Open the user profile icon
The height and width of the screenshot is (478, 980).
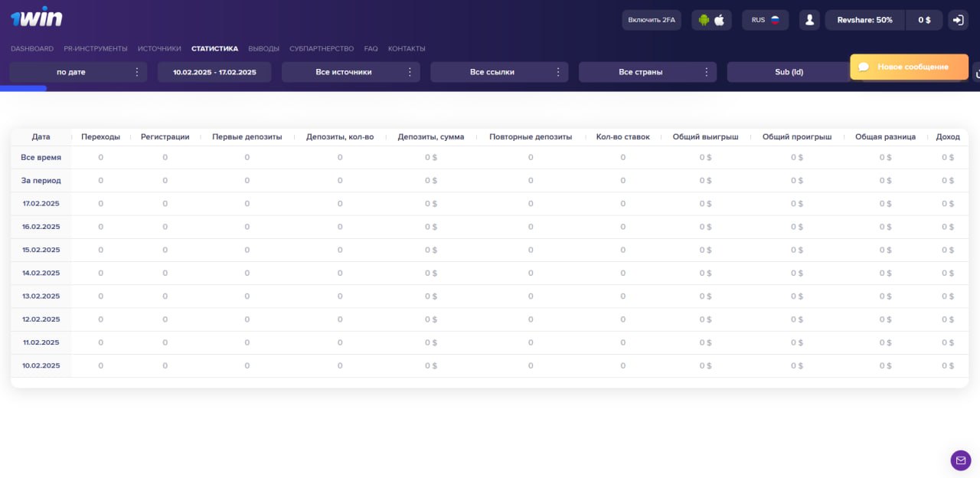[809, 20]
